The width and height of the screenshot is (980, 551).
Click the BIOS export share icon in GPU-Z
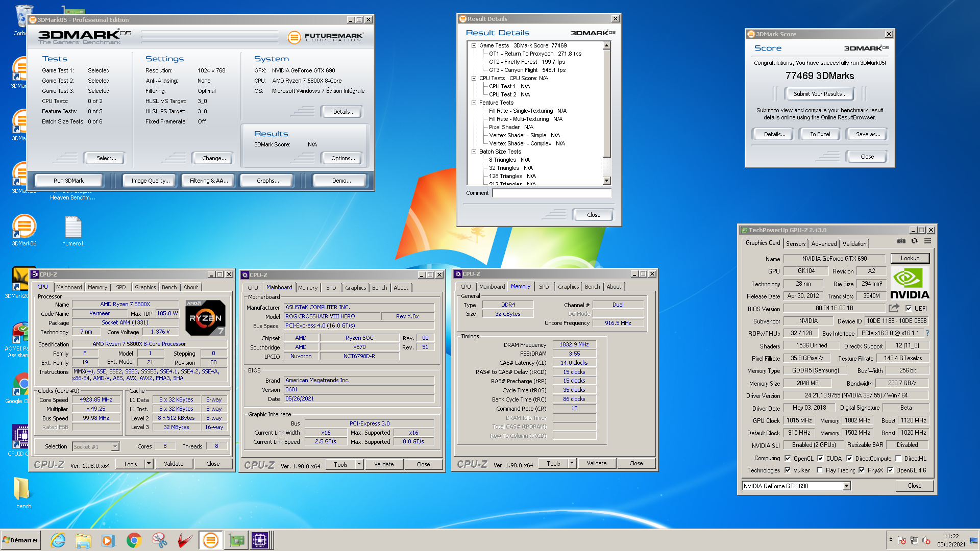pos(894,308)
